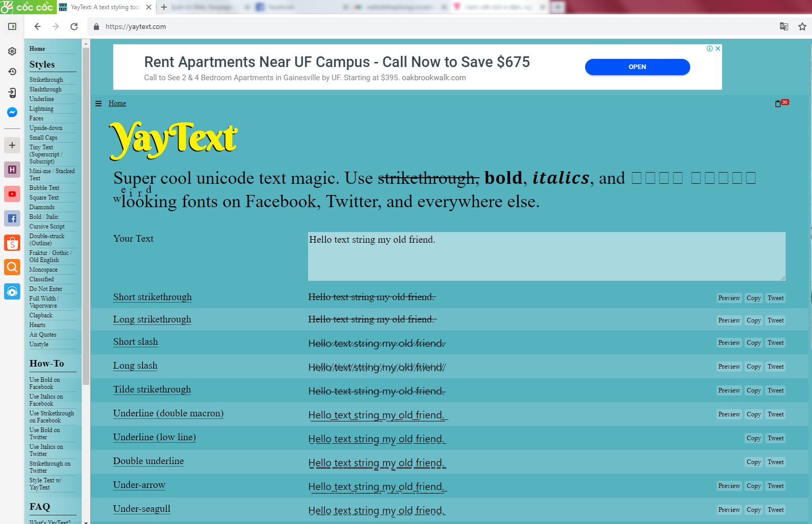Open the phone sync icon in sidebar
The width and height of the screenshot is (812, 524).
tap(12, 92)
